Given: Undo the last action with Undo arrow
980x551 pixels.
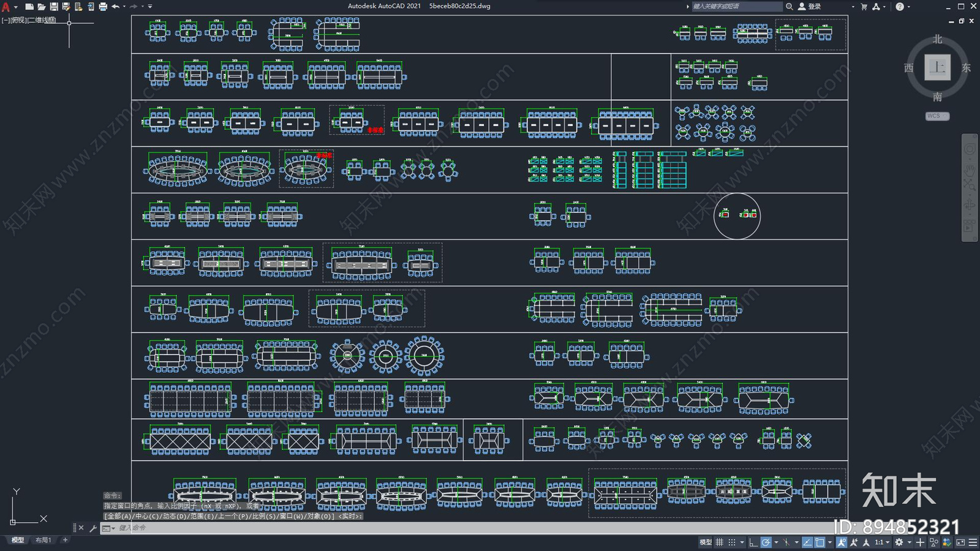Looking at the screenshot, I should (x=115, y=7).
